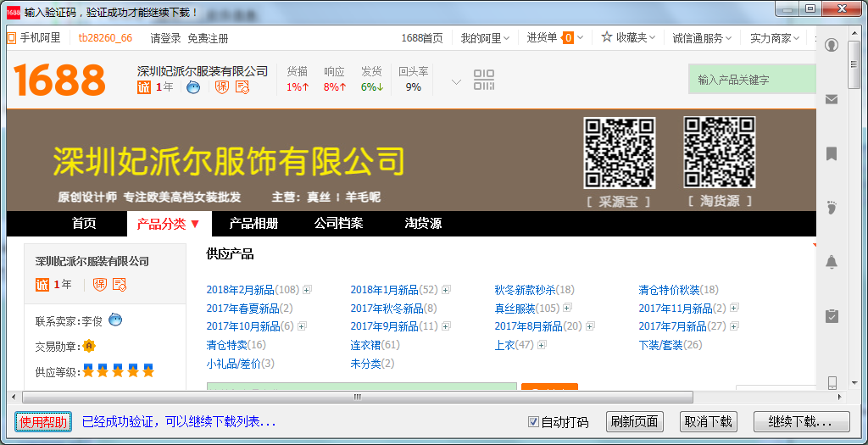Click the Wangwang chat icon next to 李俊
This screenshot has width=868, height=445.
(115, 320)
